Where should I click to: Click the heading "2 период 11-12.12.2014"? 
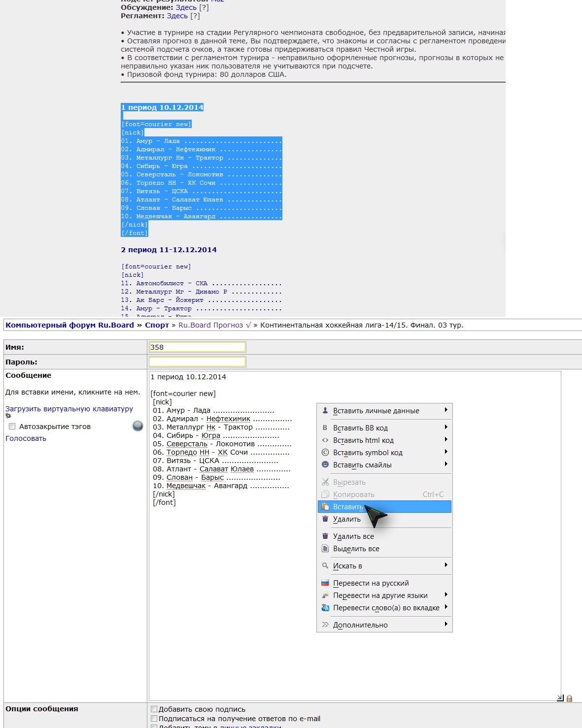(169, 250)
